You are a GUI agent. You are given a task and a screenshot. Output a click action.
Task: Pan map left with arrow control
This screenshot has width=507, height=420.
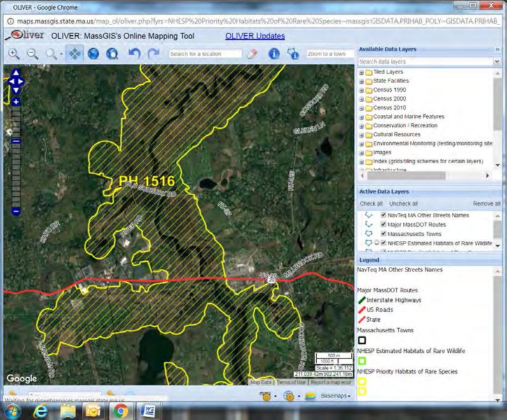(x=11, y=81)
